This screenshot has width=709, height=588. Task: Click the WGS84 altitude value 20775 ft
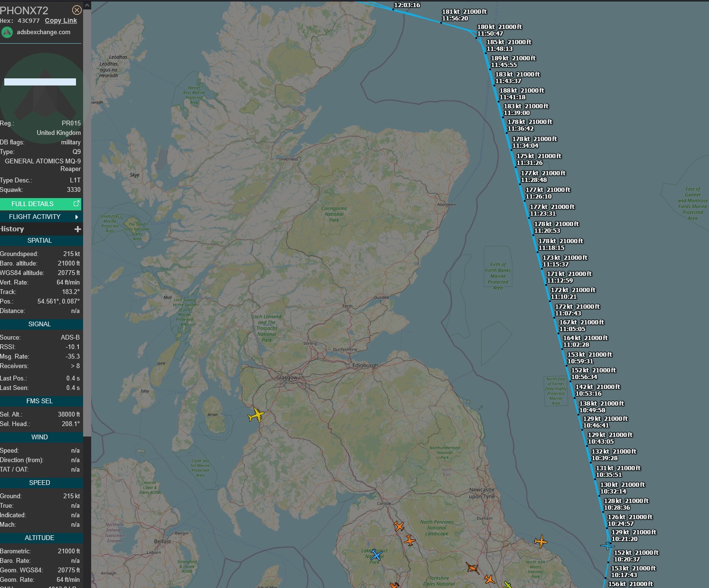69,273
